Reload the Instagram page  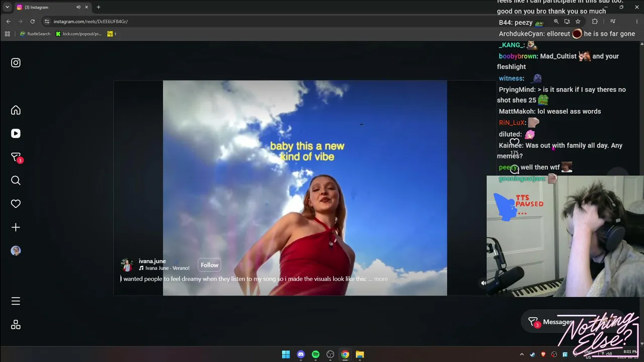pos(33,22)
